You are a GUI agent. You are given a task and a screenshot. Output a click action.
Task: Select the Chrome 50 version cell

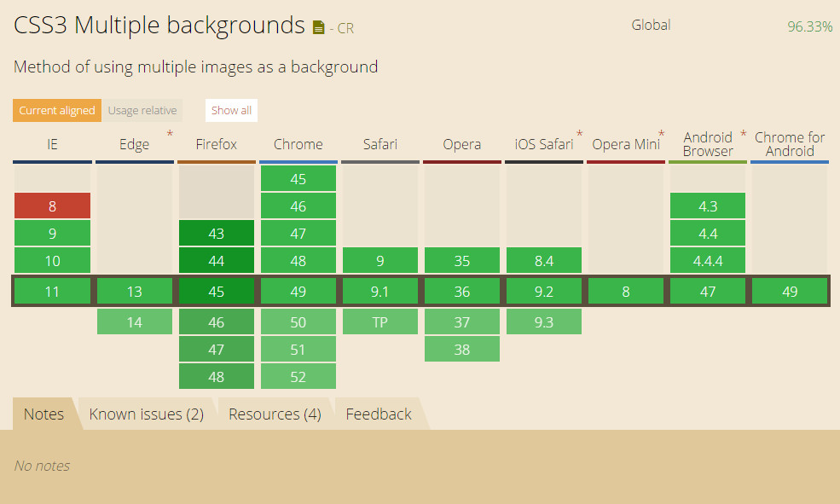[x=298, y=322]
